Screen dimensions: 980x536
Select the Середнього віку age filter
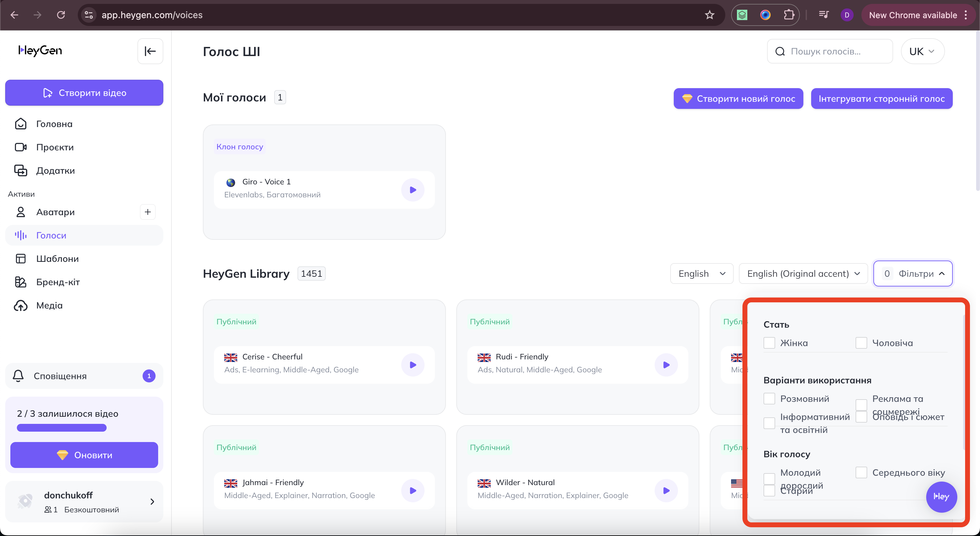tap(861, 472)
